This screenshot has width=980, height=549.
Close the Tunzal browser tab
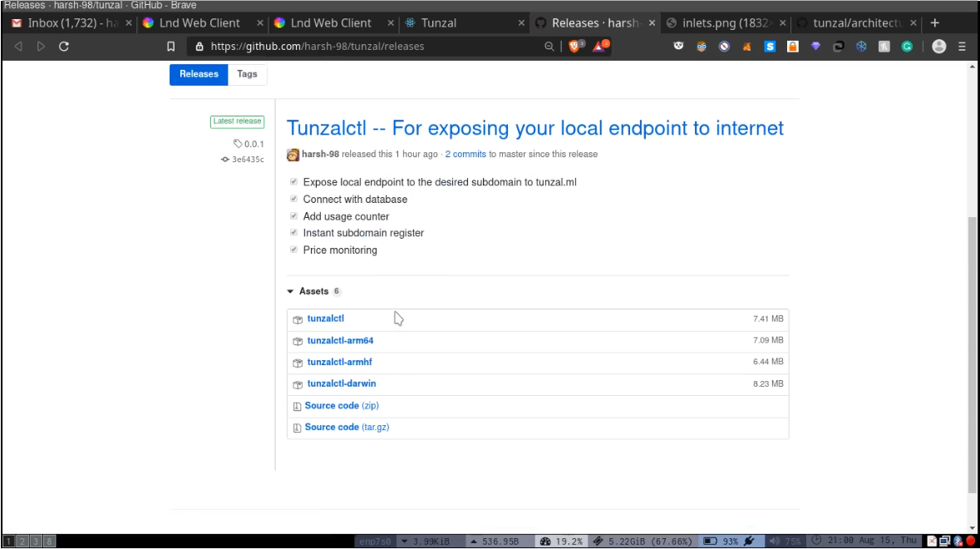point(521,23)
